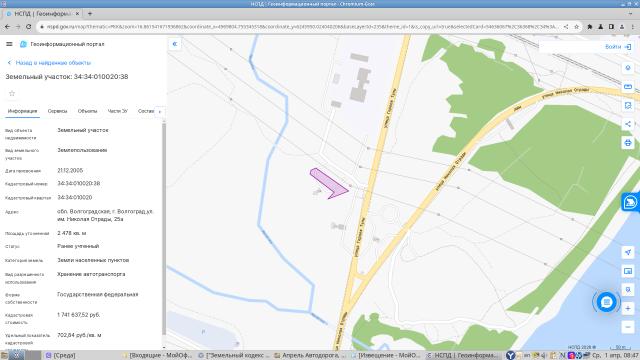
Task: Open a new browser tab
Action: point(90,13)
